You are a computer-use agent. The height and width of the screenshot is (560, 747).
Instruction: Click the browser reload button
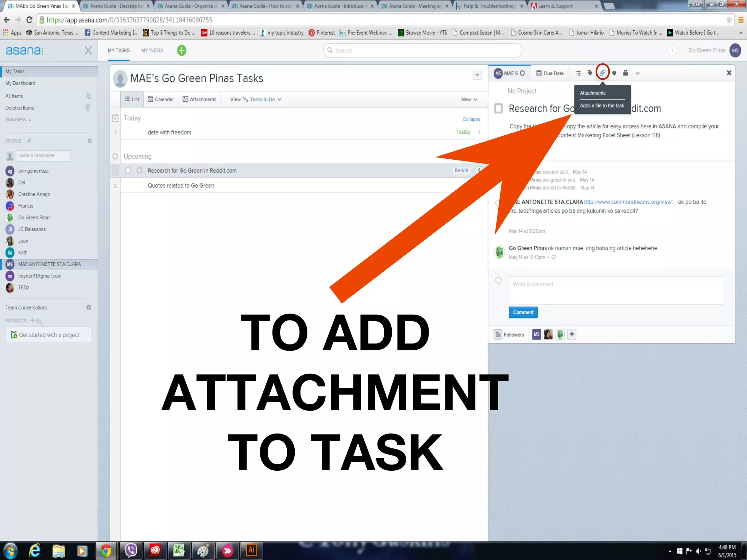click(30, 20)
